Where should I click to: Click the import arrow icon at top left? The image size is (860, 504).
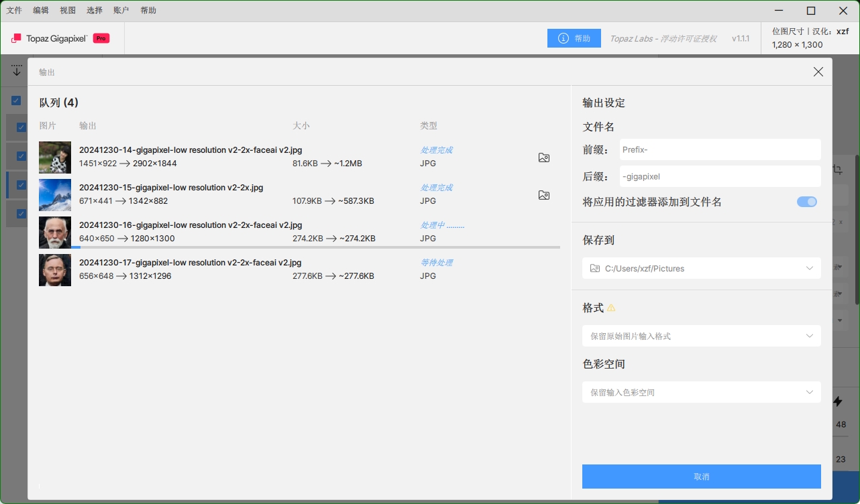tap(17, 70)
